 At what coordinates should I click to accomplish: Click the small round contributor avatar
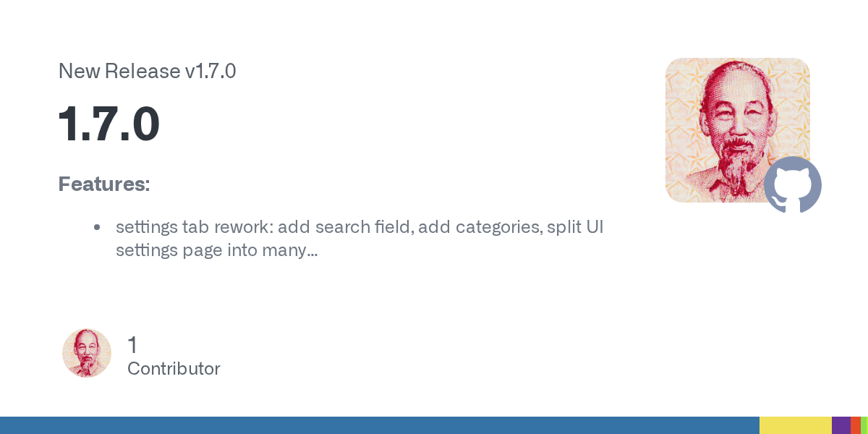87,353
